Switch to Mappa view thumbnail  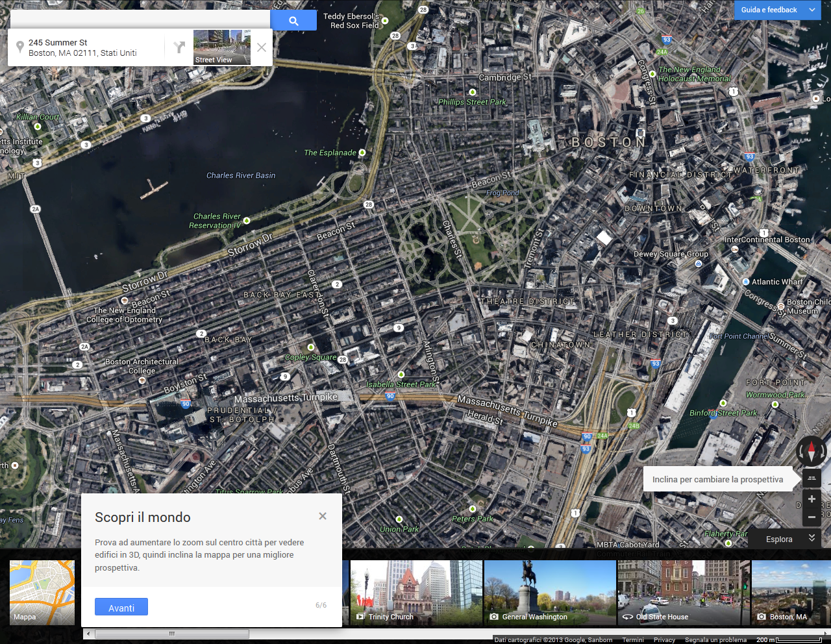[x=42, y=592]
